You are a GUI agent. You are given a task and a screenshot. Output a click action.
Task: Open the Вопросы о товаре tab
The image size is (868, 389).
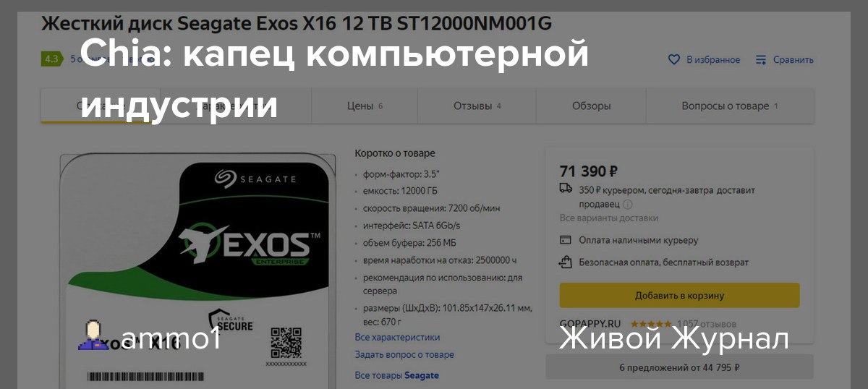730,106
